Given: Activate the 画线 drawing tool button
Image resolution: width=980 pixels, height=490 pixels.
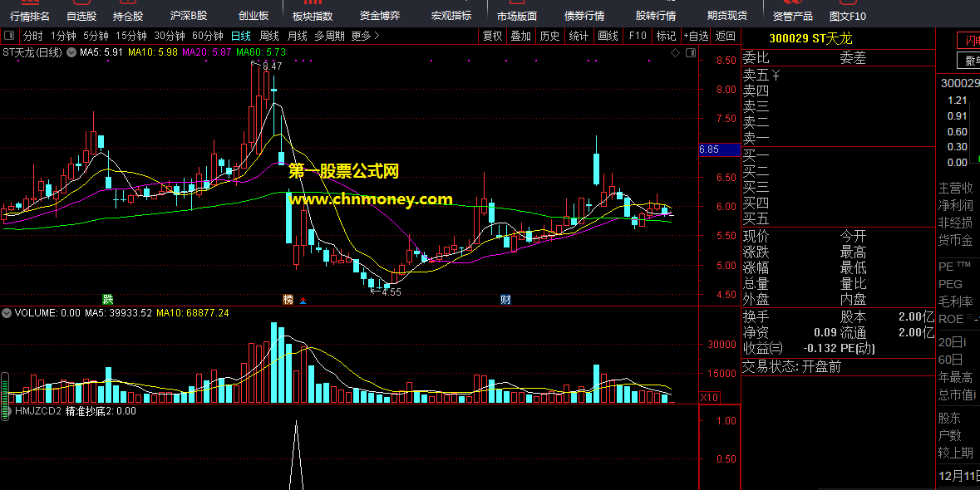Looking at the screenshot, I should [x=608, y=37].
